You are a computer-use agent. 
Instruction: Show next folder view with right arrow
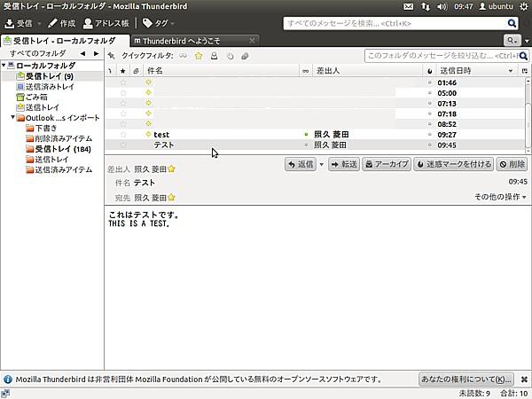click(97, 53)
